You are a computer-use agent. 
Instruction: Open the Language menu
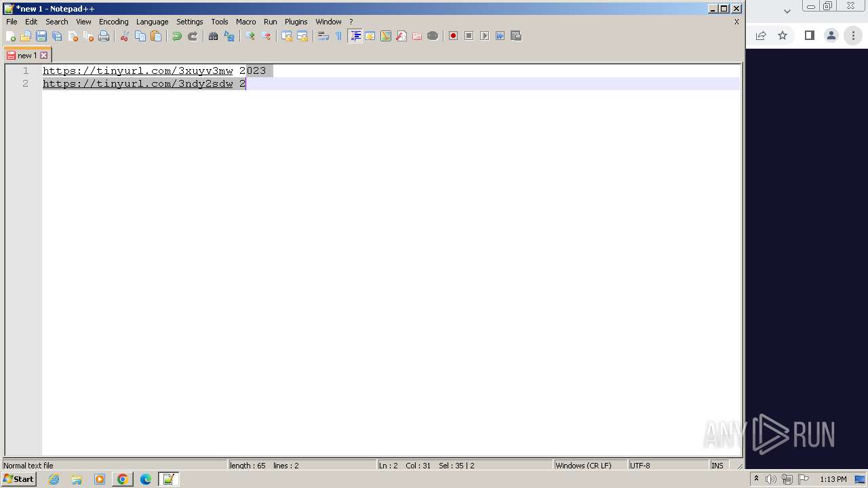coord(152,22)
